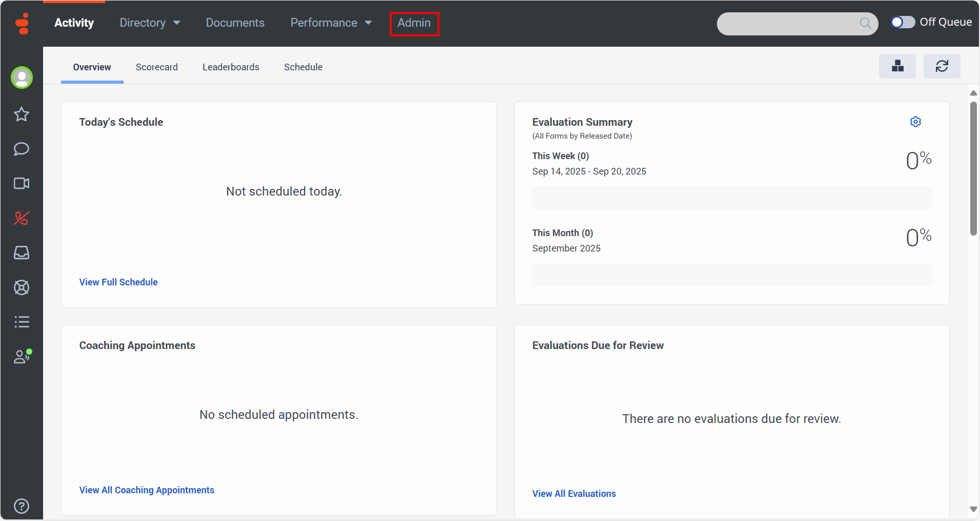Click View Full Schedule link
The width and height of the screenshot is (980, 521).
tap(118, 282)
